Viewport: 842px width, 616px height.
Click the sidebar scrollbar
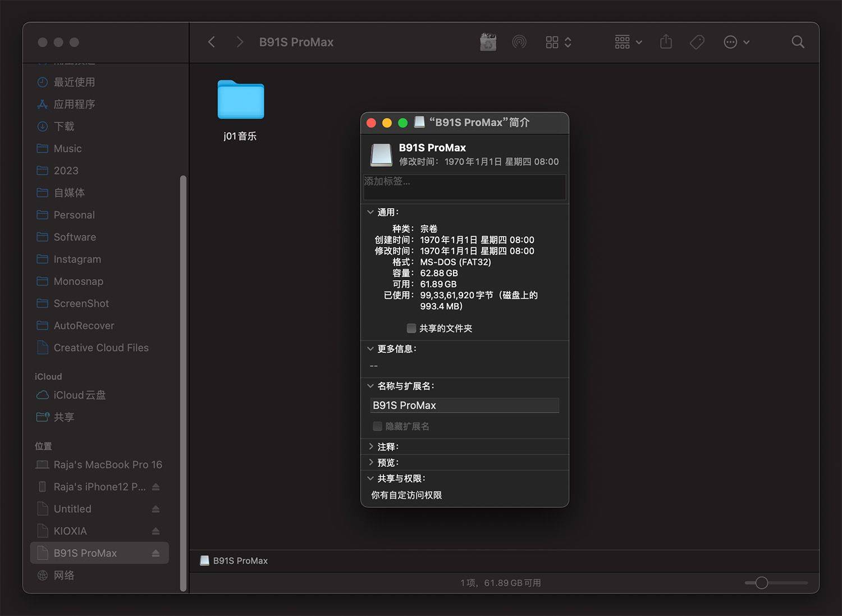(183, 383)
